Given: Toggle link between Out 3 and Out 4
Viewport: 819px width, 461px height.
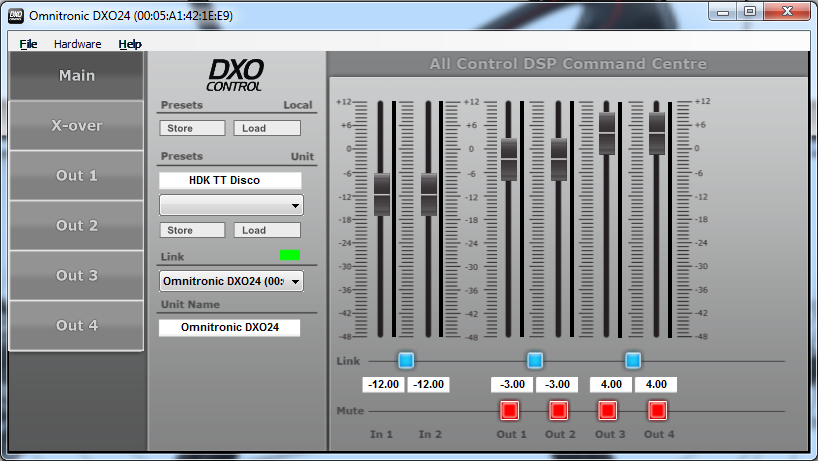Looking at the screenshot, I should [633, 360].
